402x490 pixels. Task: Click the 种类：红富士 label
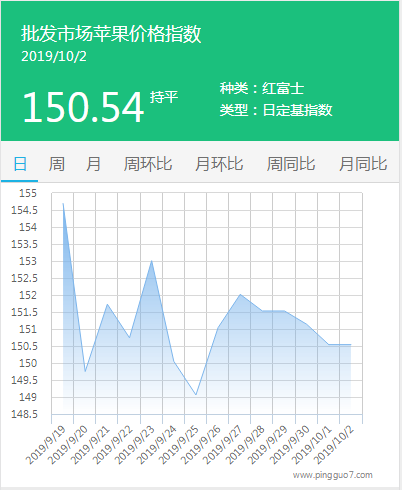tap(262, 88)
